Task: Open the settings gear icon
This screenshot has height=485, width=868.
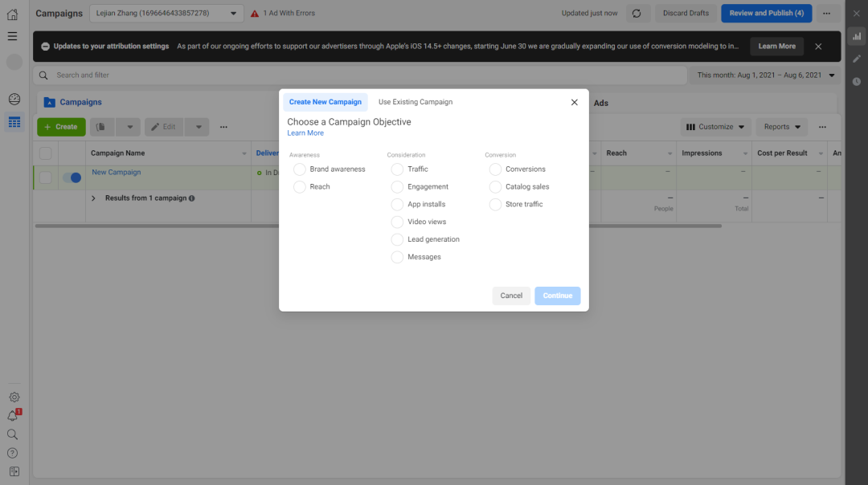Action: pos(14,397)
